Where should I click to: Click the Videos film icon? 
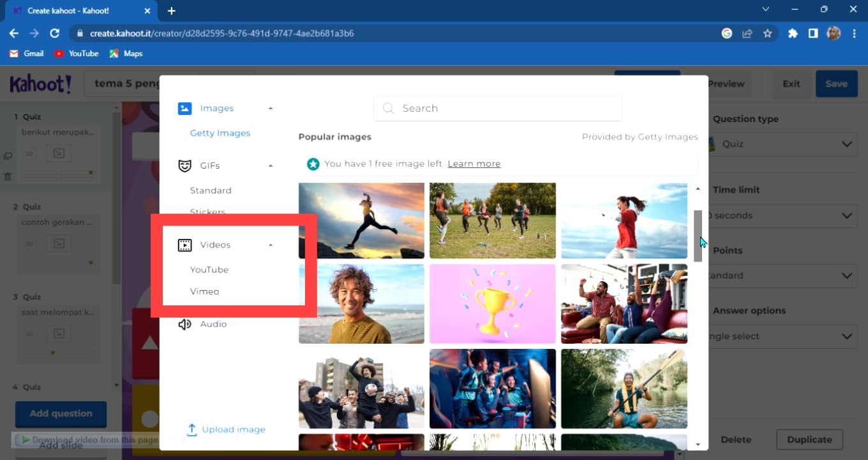coord(184,245)
